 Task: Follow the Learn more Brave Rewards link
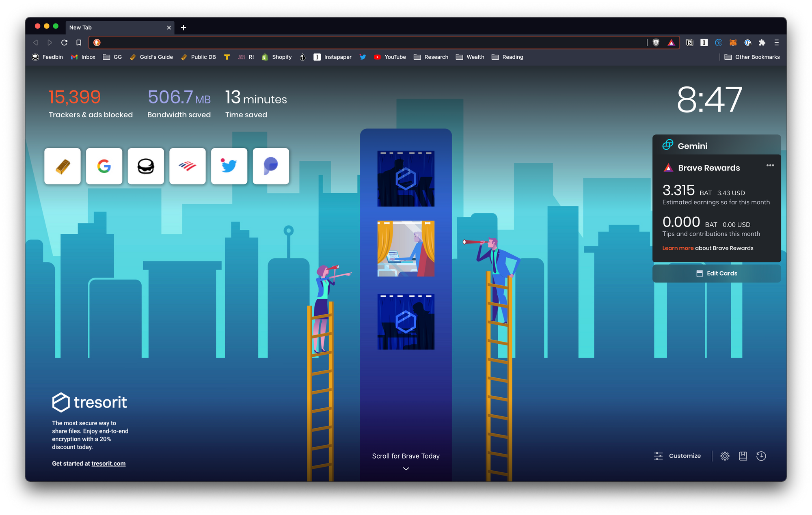coord(678,248)
